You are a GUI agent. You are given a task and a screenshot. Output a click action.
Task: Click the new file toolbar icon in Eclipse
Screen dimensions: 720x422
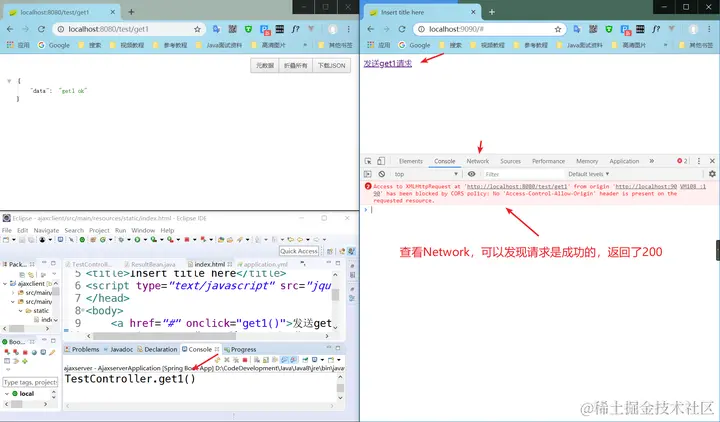6,239
